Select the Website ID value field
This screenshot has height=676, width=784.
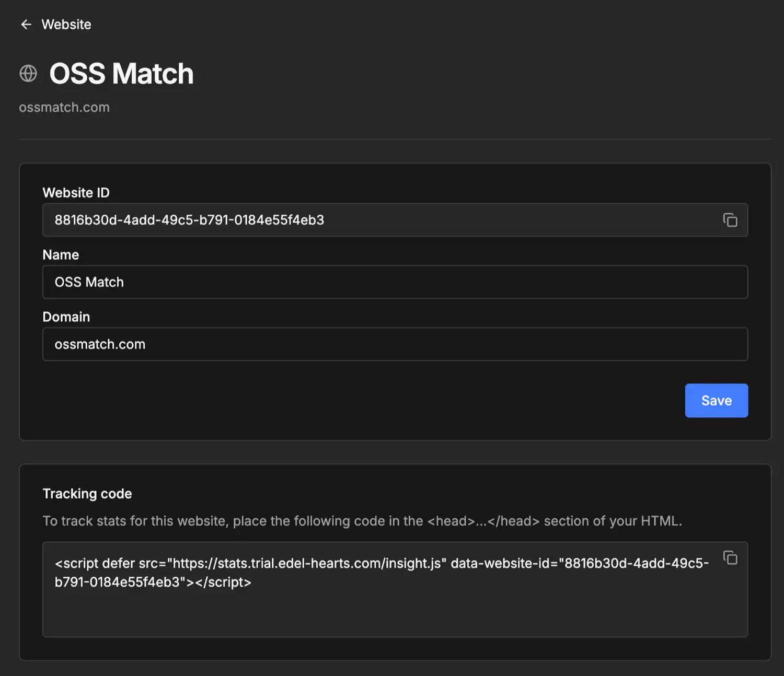(x=395, y=220)
